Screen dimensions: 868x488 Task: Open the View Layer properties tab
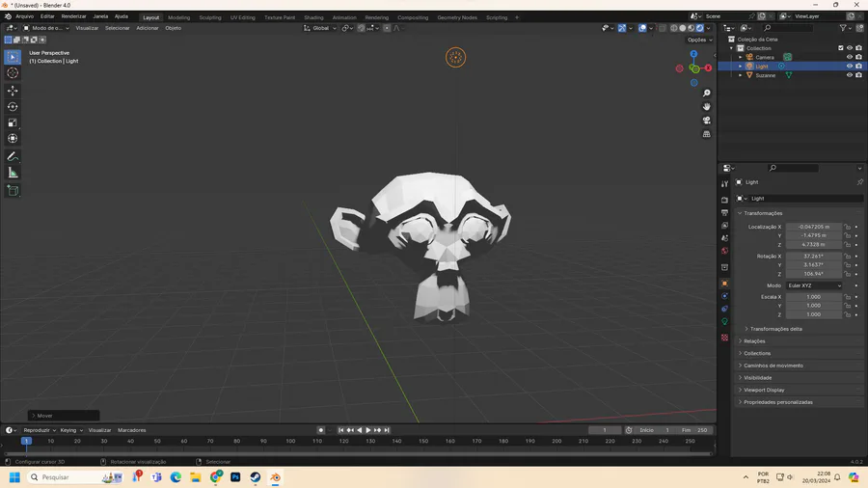coord(724,225)
